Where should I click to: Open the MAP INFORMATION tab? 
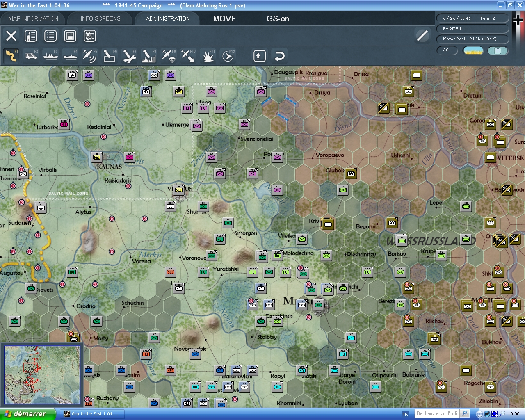click(33, 18)
